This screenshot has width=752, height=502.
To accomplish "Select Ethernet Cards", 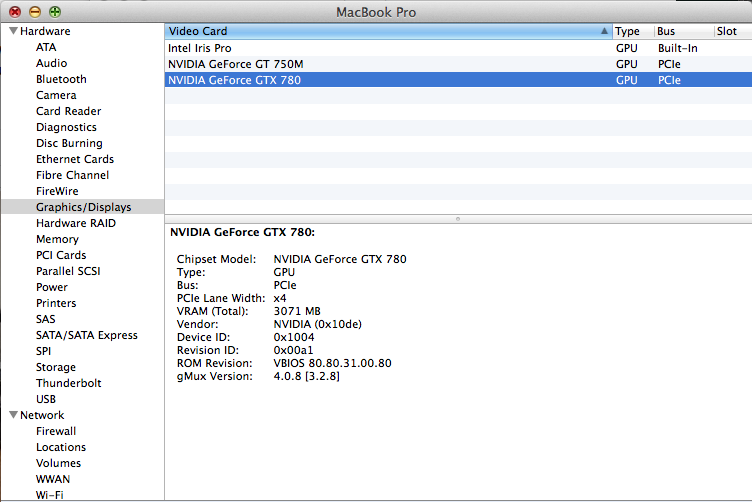I will tap(75, 159).
